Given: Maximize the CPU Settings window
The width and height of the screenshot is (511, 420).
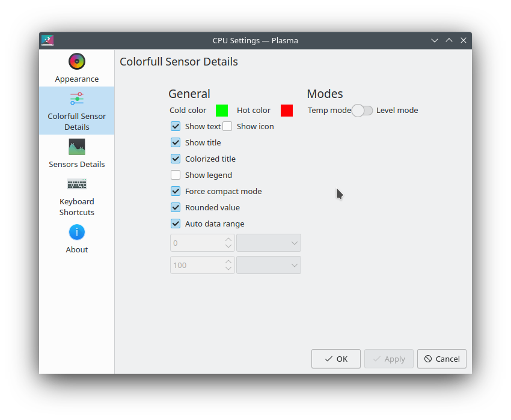Looking at the screenshot, I should tap(449, 40).
